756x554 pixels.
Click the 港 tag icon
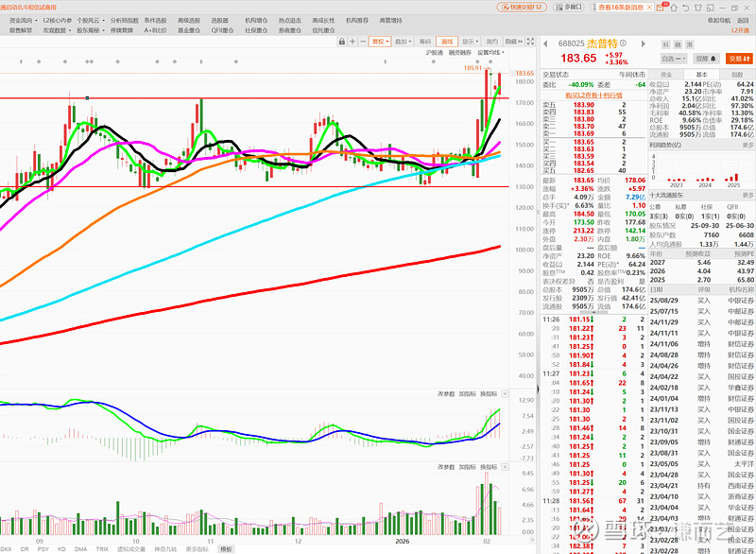[x=690, y=44]
